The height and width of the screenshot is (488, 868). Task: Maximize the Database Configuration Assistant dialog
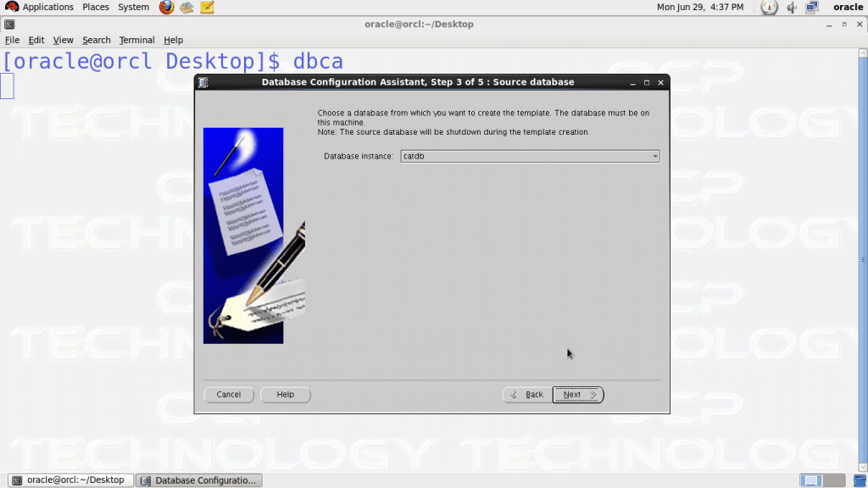pos(647,82)
